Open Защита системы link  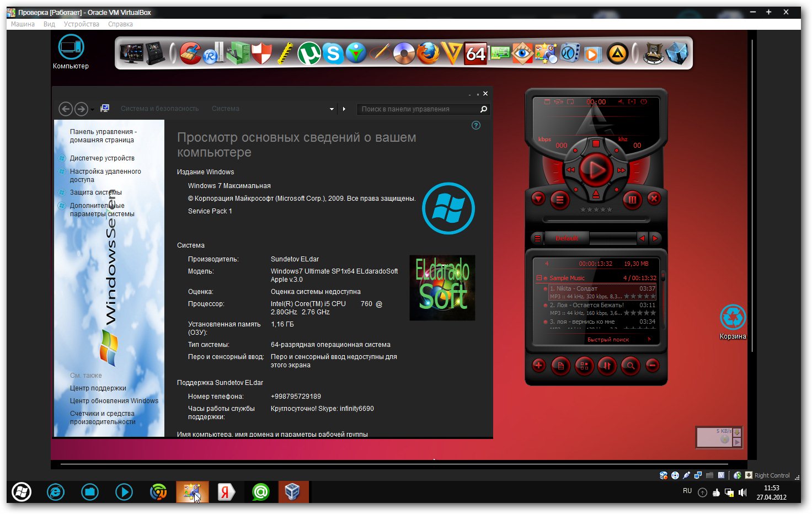click(95, 192)
